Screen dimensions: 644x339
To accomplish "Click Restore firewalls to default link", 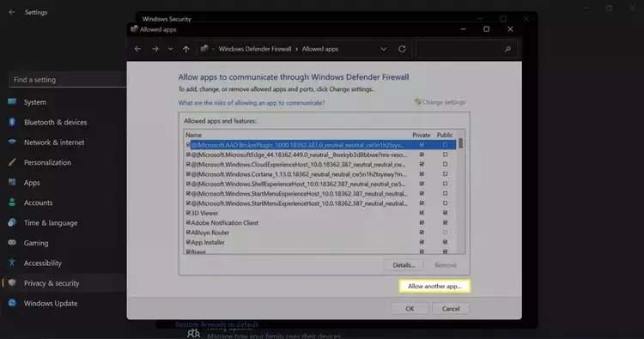I will pyautogui.click(x=217, y=324).
